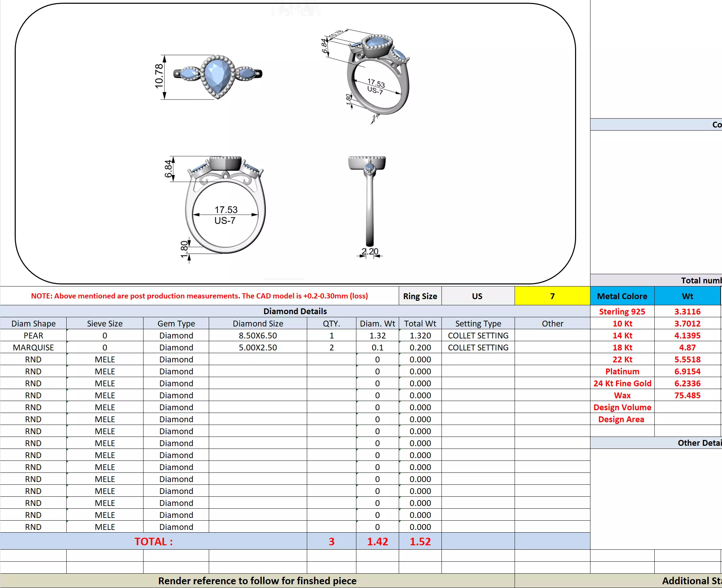Image resolution: width=722 pixels, height=588 pixels.
Task: Select the total weight 1.52 cell
Action: click(x=420, y=541)
